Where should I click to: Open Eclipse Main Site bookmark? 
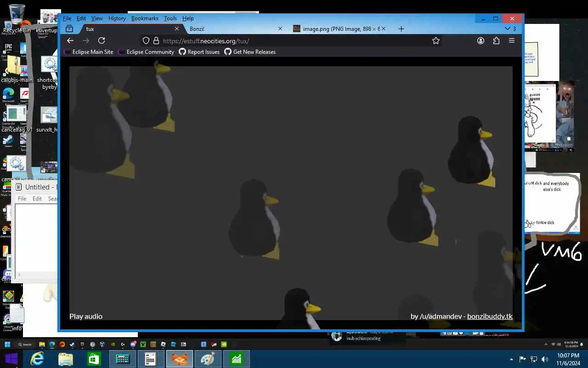(x=88, y=52)
